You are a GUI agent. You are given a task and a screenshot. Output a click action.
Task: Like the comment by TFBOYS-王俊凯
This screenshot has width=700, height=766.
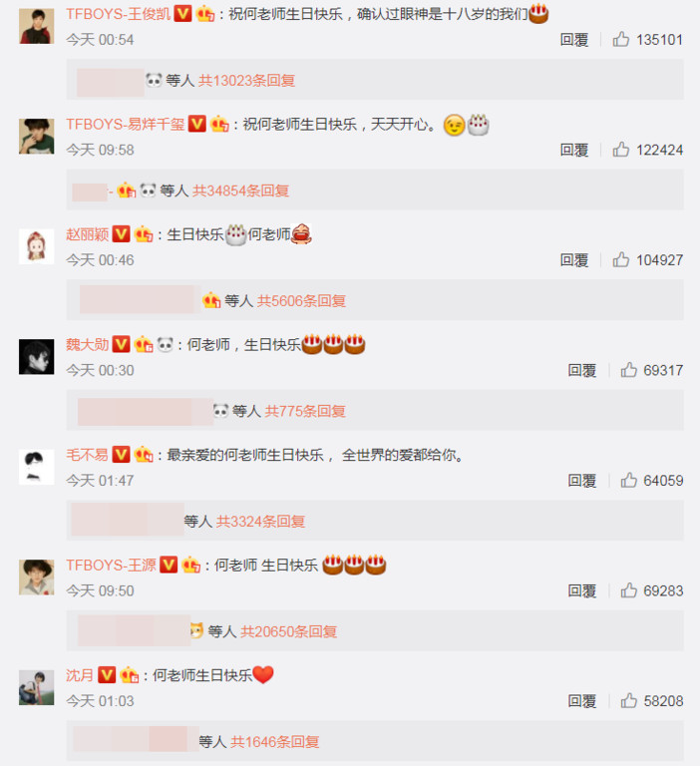621,39
